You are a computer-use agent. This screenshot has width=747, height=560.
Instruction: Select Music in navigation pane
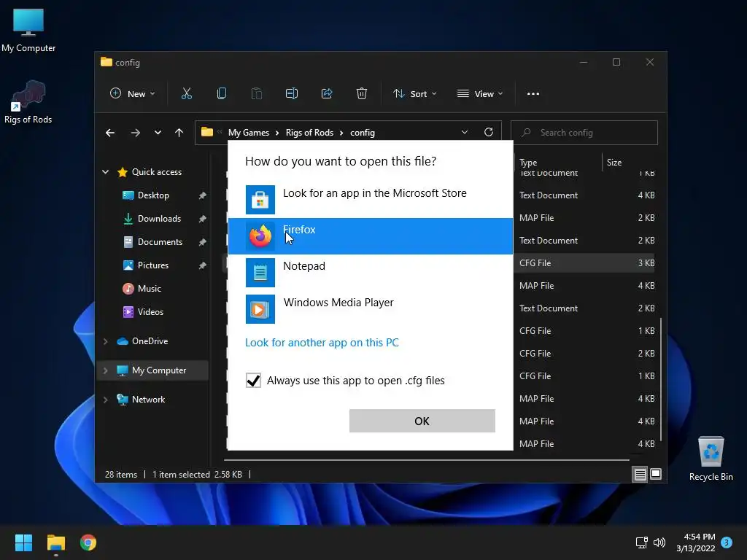pyautogui.click(x=149, y=289)
